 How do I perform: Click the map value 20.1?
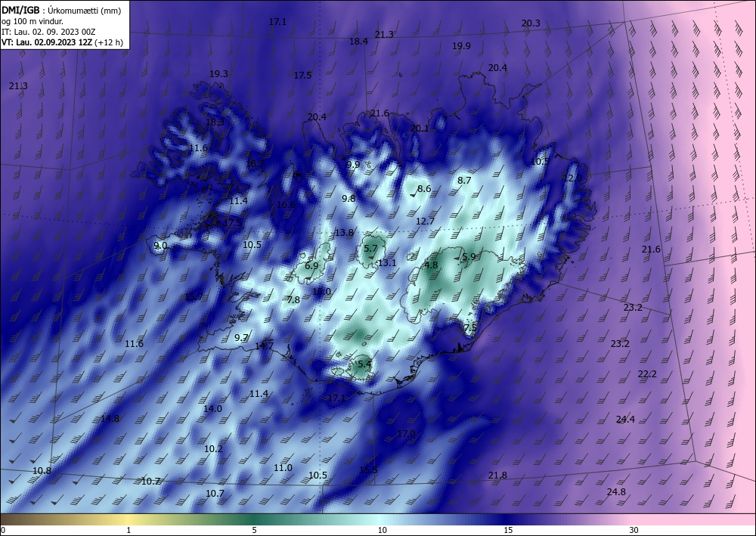(x=420, y=129)
